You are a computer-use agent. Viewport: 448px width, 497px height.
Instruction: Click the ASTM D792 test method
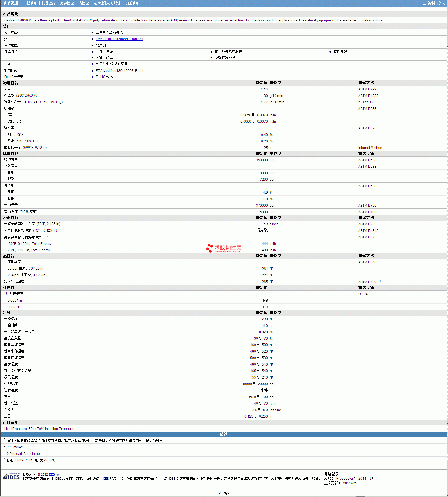click(367, 89)
